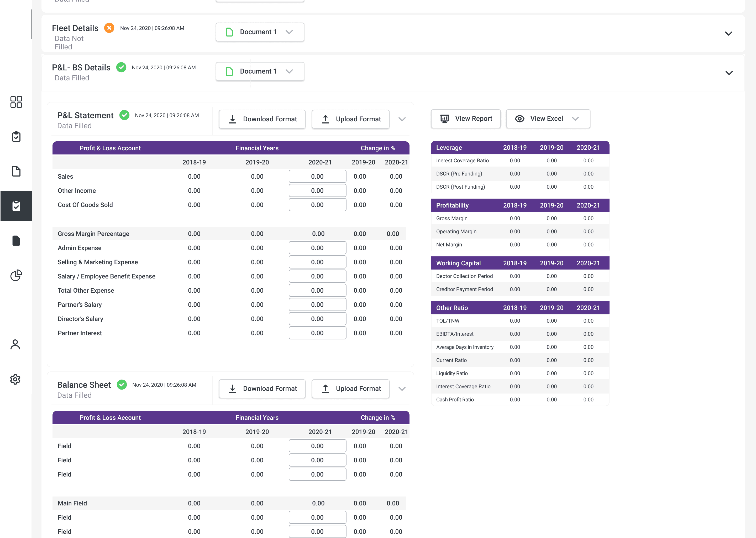The height and width of the screenshot is (538, 756).
Task: Select the TOL/TNW row label
Action: pos(448,321)
